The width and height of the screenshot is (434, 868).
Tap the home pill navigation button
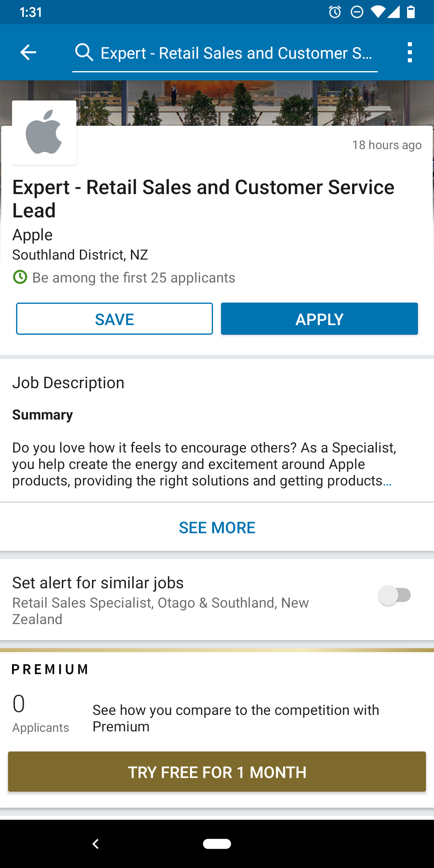pos(217,843)
